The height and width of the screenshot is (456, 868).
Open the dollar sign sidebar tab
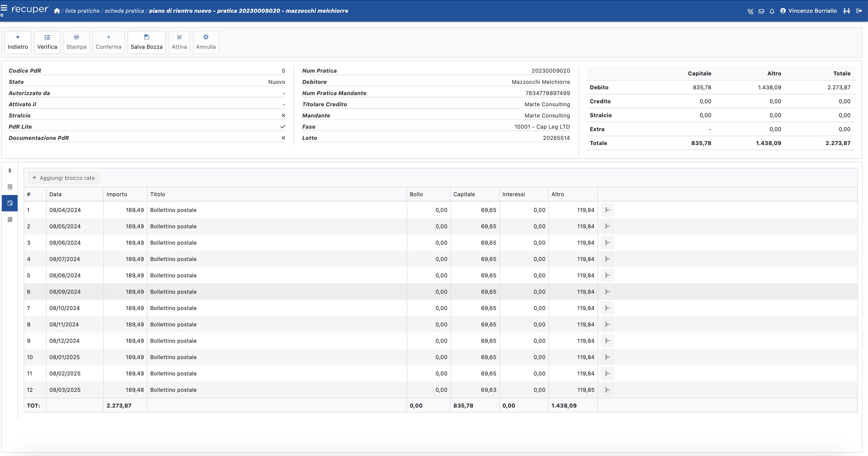(10, 170)
